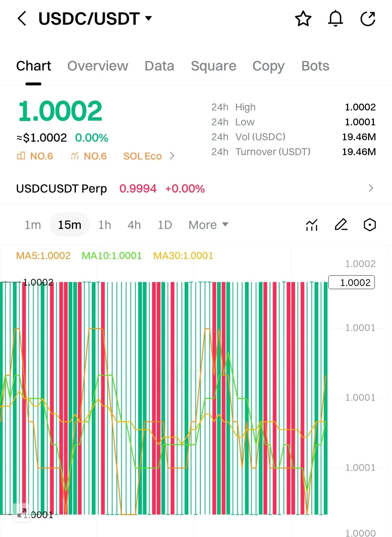The width and height of the screenshot is (392, 537).
Task: Open the Square tab
Action: click(213, 66)
